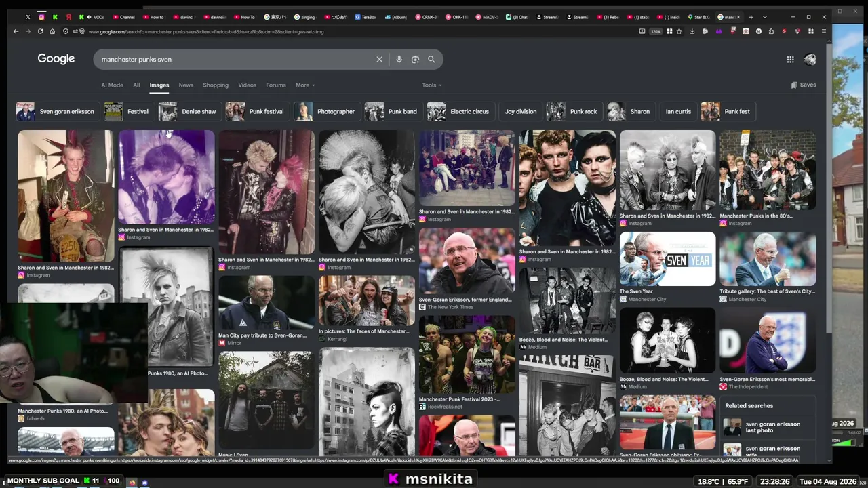Switch to the X pinned tab

click(28, 17)
